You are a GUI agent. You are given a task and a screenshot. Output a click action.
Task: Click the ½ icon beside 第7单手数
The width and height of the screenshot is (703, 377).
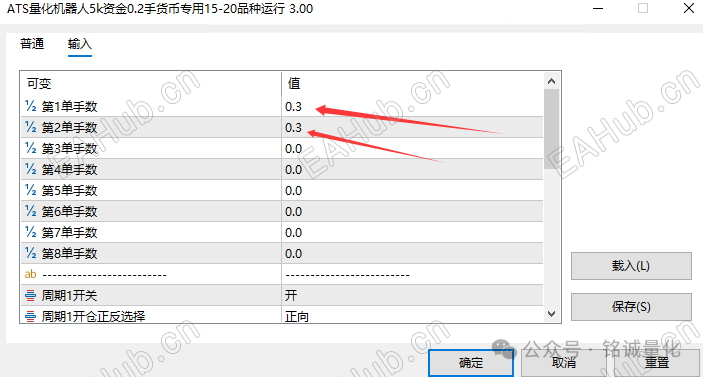click(x=30, y=232)
